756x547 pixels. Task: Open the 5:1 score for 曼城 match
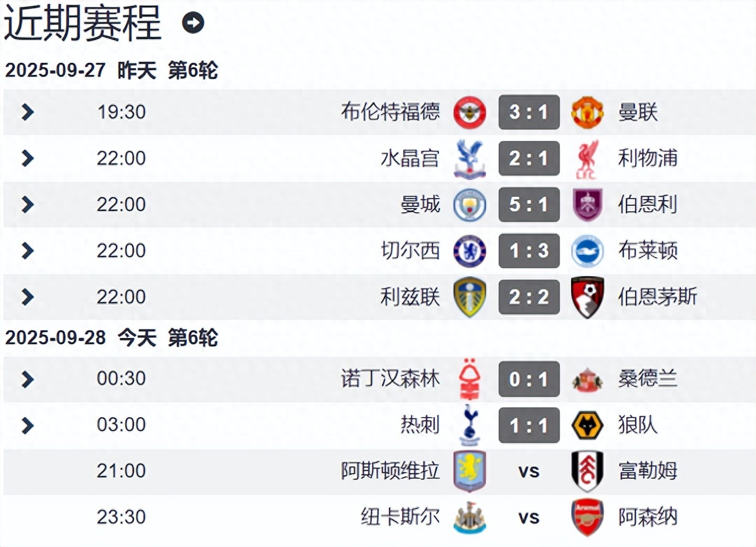[529, 205]
